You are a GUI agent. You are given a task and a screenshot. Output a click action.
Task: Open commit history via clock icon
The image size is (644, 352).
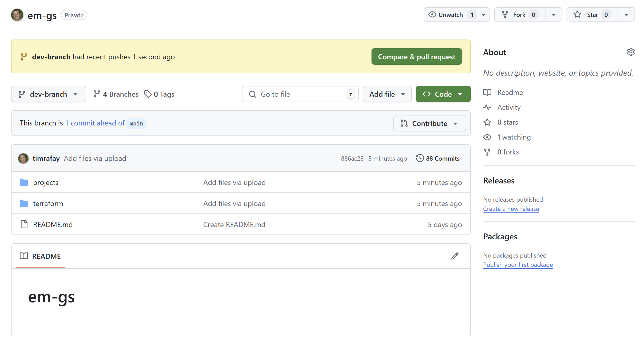(420, 158)
